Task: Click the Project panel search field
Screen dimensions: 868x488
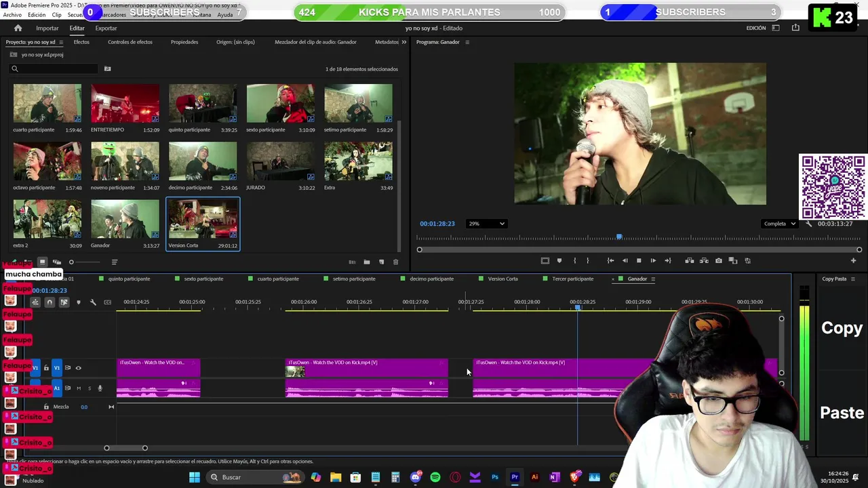Action: point(54,68)
